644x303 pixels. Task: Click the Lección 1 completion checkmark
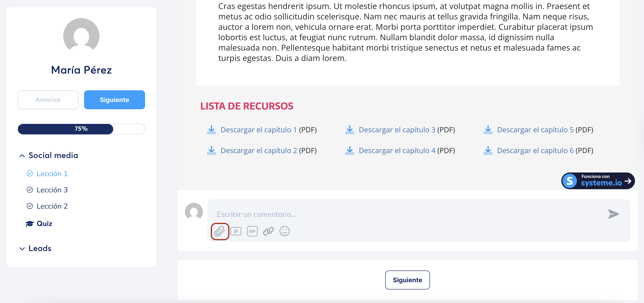pyautogui.click(x=30, y=174)
